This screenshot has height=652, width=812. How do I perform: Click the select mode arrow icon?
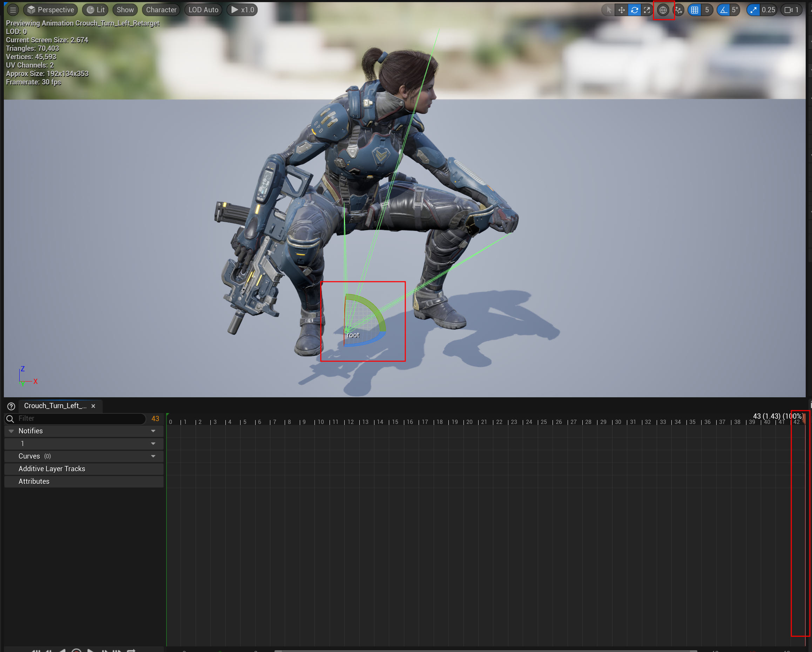click(609, 10)
